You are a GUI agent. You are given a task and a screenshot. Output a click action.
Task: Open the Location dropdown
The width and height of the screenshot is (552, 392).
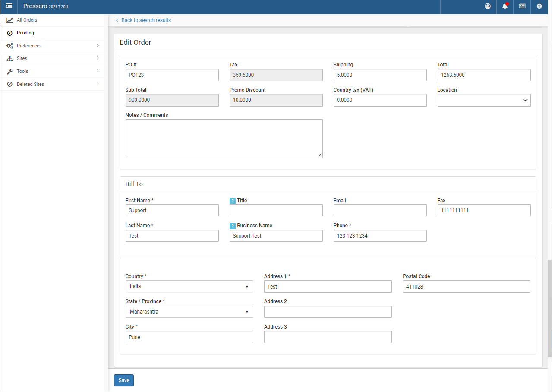coord(484,100)
